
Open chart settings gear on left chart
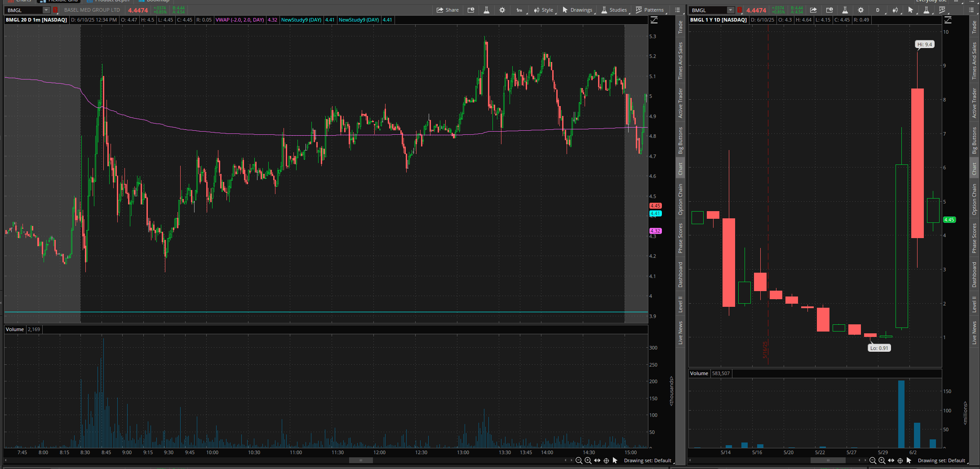coord(502,10)
